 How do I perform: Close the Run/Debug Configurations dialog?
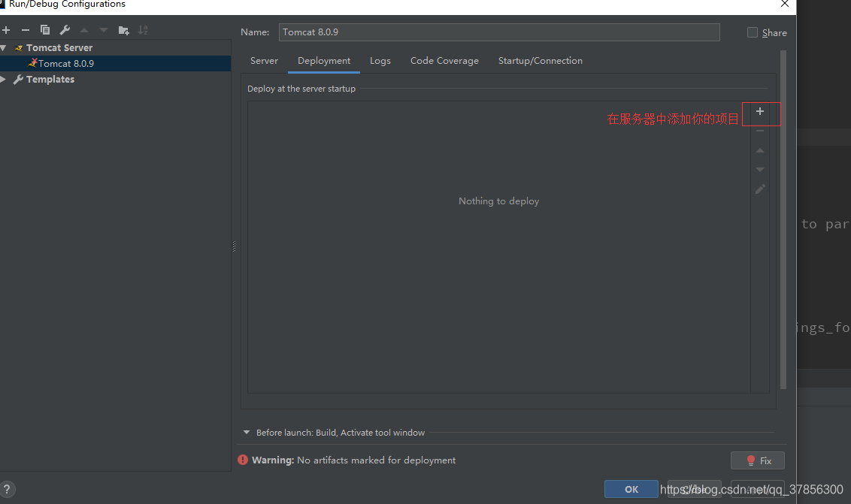point(785,4)
